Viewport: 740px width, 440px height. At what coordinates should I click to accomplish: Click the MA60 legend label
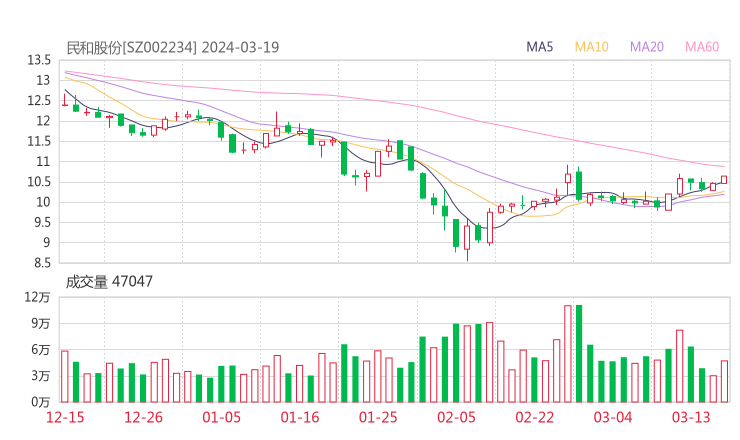click(x=702, y=47)
